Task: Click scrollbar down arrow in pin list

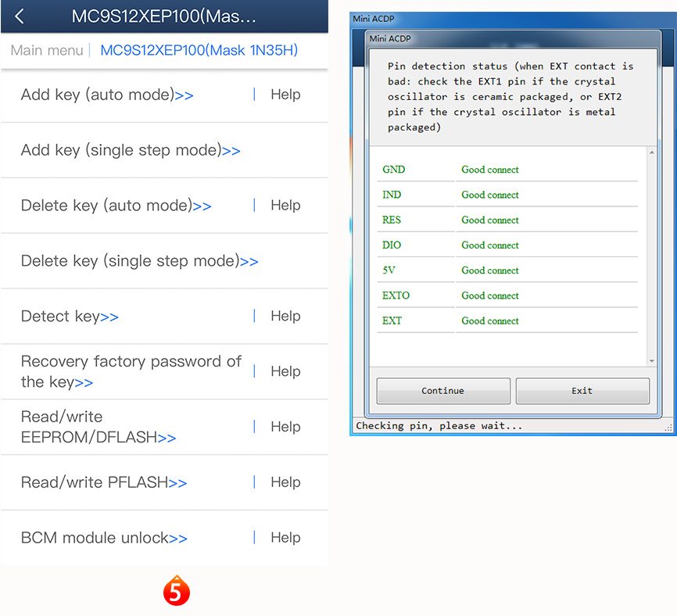Action: (652, 361)
